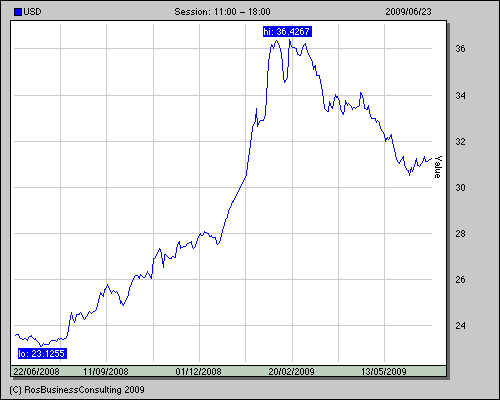Select the hi: 36.4267 marker label

click(x=287, y=32)
